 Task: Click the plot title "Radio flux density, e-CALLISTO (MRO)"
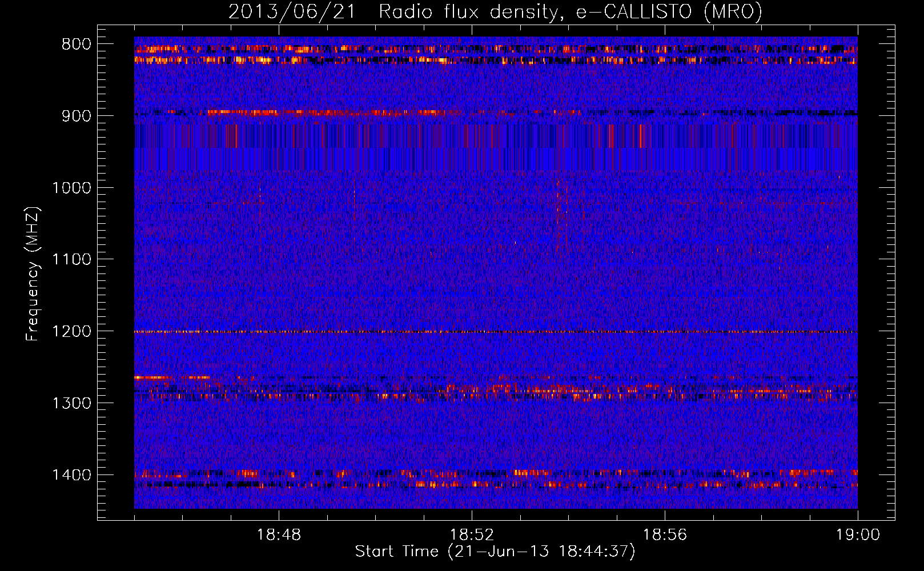[571, 12]
